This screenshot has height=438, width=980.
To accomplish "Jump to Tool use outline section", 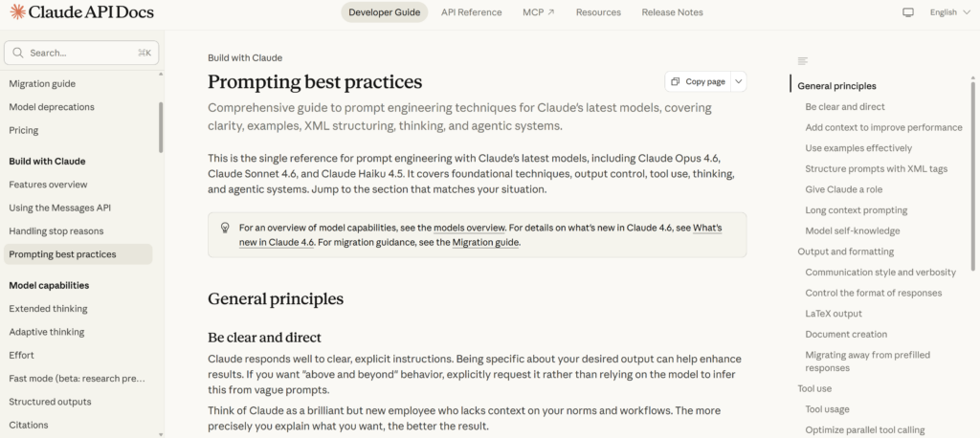I will coord(814,388).
